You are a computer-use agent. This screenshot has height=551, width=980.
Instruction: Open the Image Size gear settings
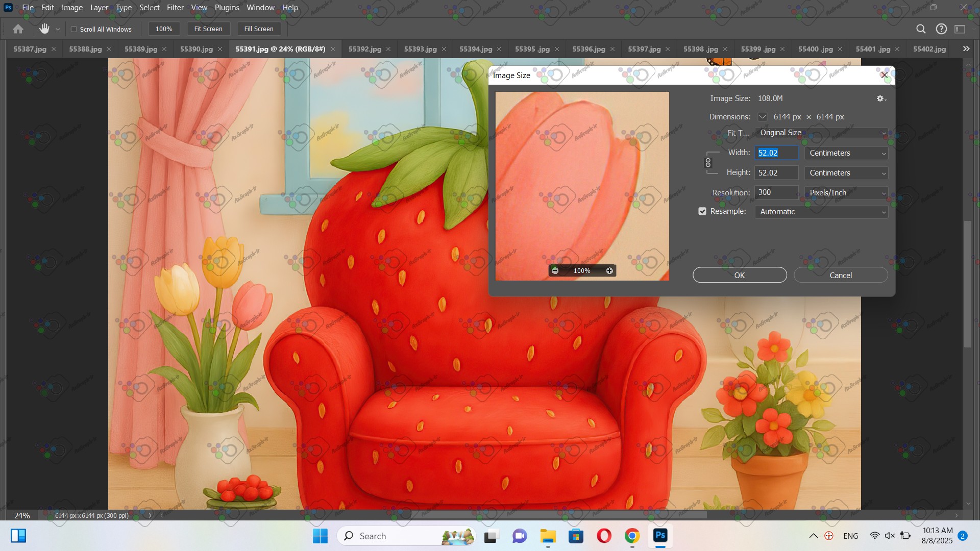click(881, 98)
